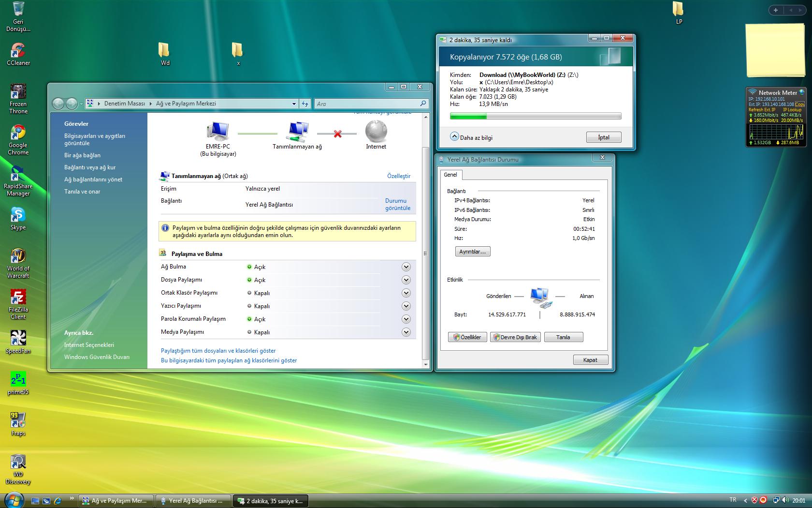The width and height of the screenshot is (812, 508).
Task: Click the Devre Dışı Bırak button
Action: tap(515, 337)
